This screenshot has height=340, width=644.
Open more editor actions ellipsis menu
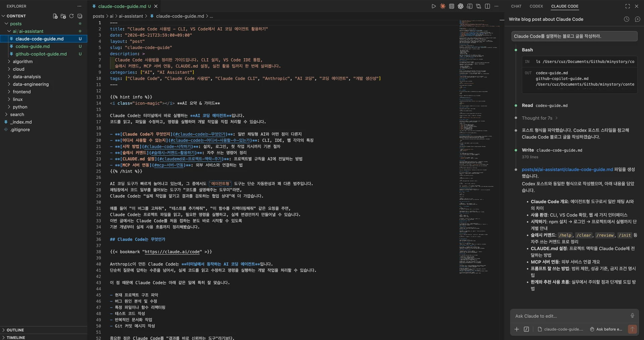click(496, 6)
